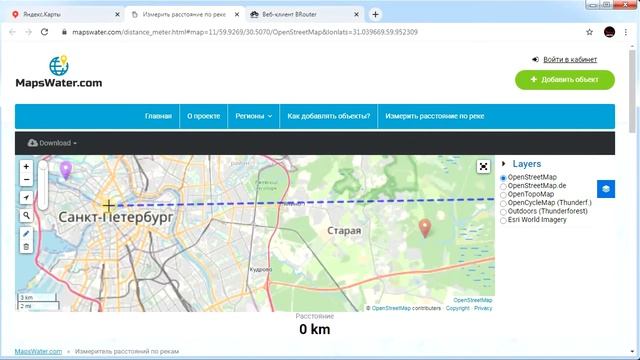This screenshot has height=360, width=640.
Task: Click Войти в кабинет link
Action: pos(570,60)
